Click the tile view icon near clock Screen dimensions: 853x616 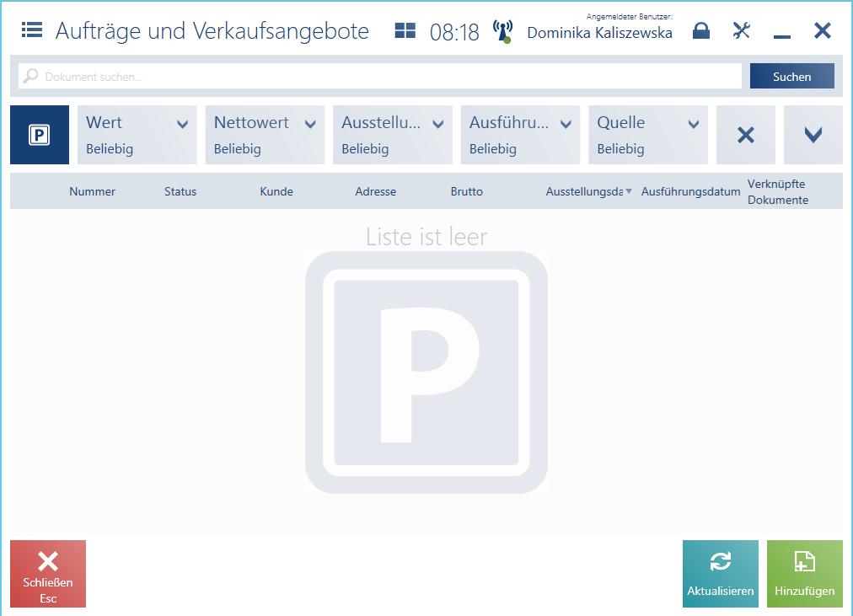click(x=405, y=31)
